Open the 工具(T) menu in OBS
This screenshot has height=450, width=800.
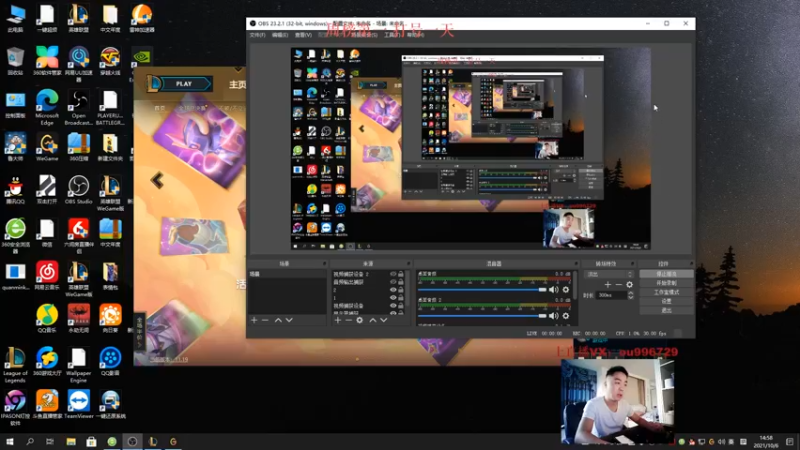(391, 35)
